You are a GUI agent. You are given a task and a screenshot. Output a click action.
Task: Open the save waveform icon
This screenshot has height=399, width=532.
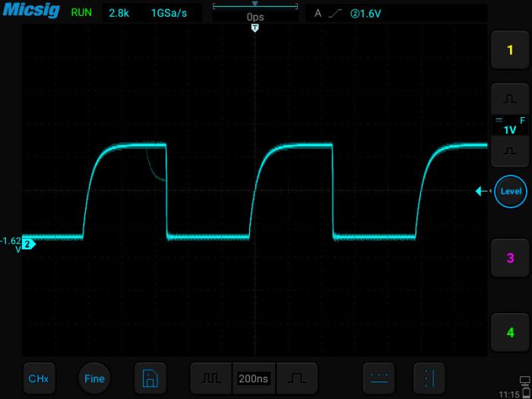[x=150, y=378]
